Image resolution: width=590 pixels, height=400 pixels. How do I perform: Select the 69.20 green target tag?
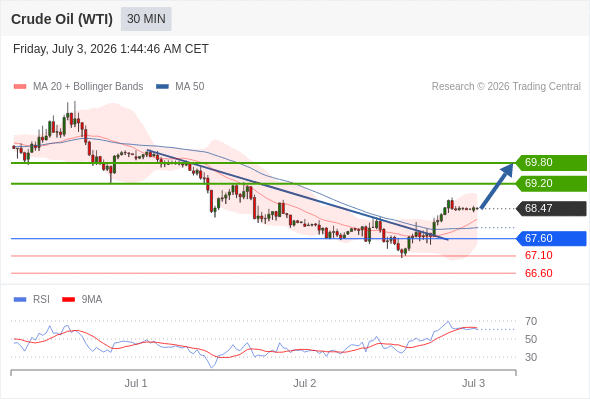tap(551, 184)
